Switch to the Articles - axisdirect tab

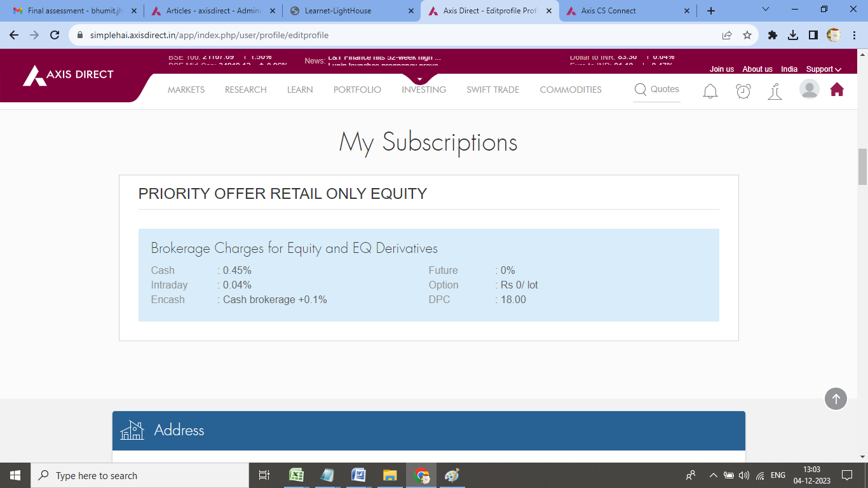tap(214, 11)
